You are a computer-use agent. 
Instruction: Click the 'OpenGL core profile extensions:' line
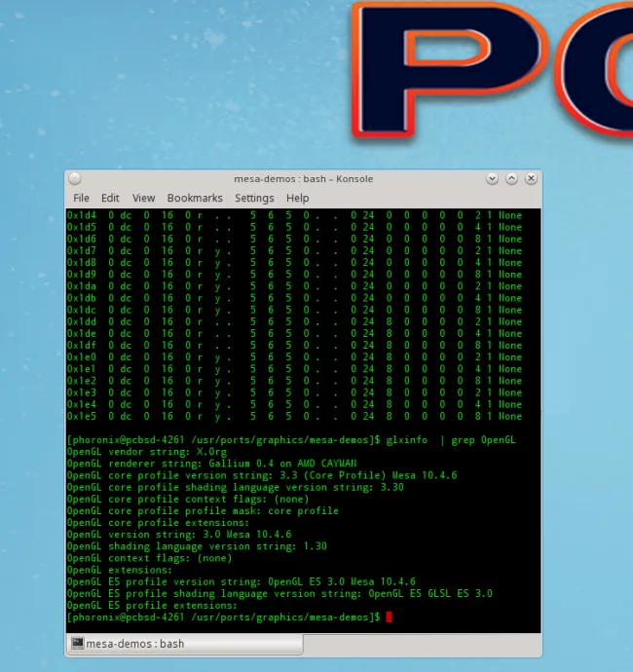(158, 523)
